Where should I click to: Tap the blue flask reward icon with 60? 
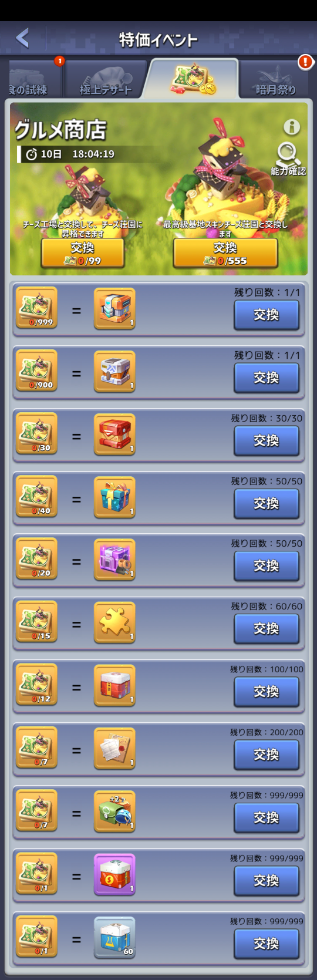coord(114,938)
